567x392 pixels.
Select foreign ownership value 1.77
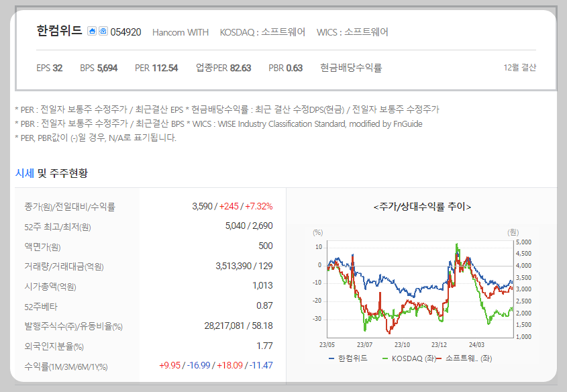[x=264, y=346]
